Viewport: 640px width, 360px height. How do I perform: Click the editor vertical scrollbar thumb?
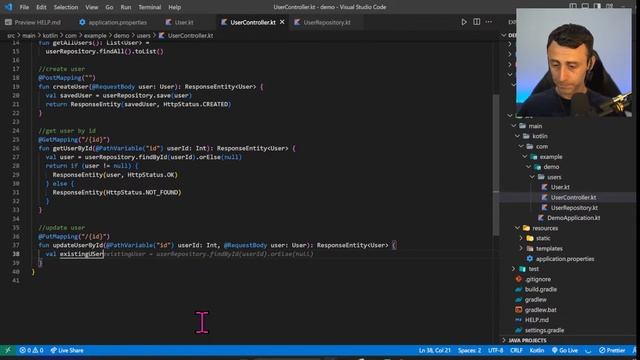click(x=496, y=165)
